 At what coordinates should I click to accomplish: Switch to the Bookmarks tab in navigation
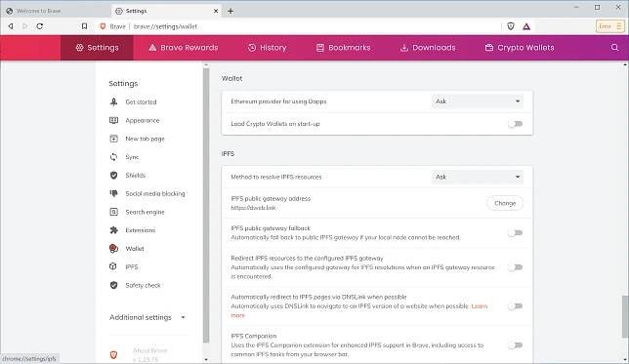344,48
